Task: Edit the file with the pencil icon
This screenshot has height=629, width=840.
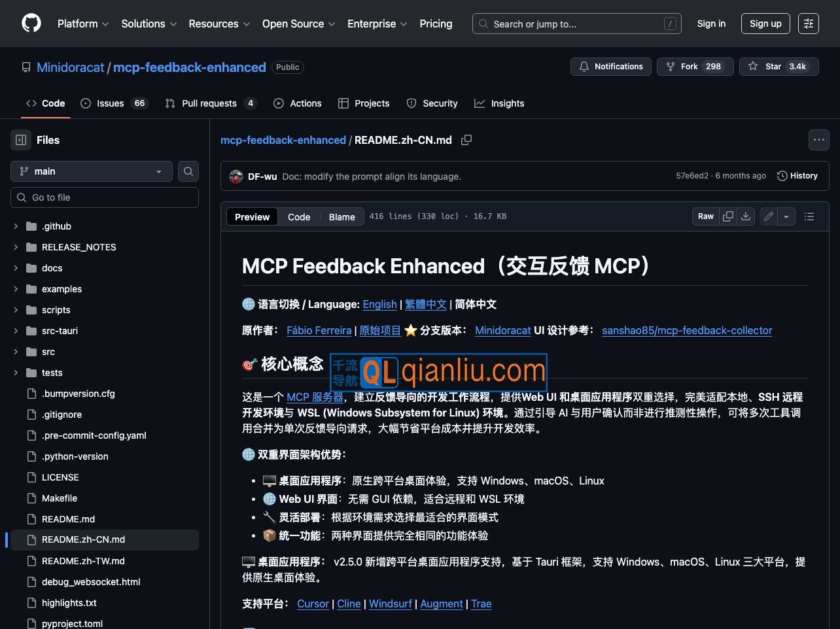Action: click(768, 216)
